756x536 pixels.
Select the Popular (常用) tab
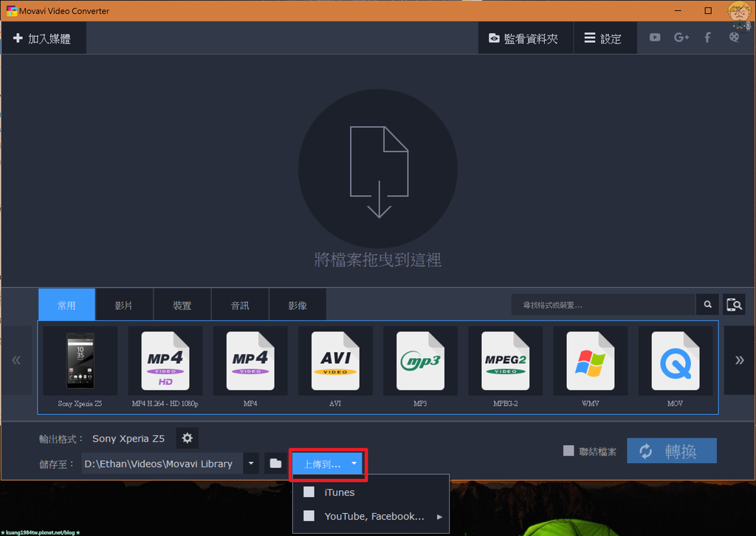click(x=66, y=305)
